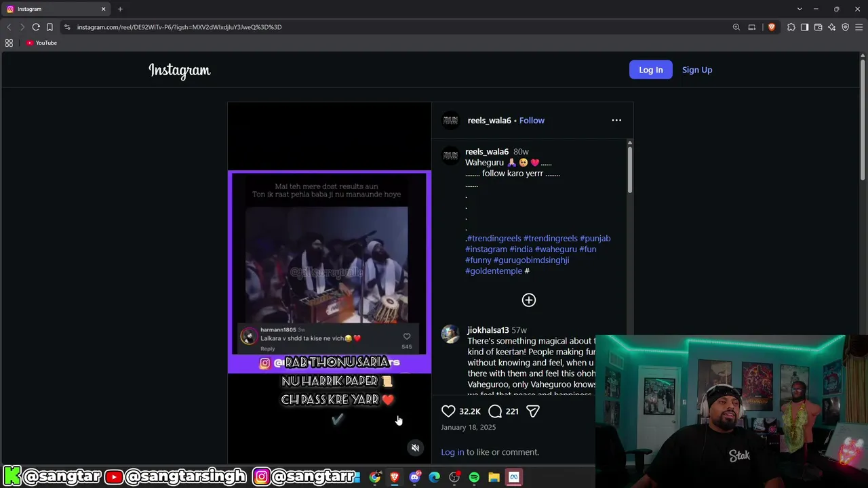868x488 pixels.
Task: Unmute the reel audio
Action: tap(416, 447)
